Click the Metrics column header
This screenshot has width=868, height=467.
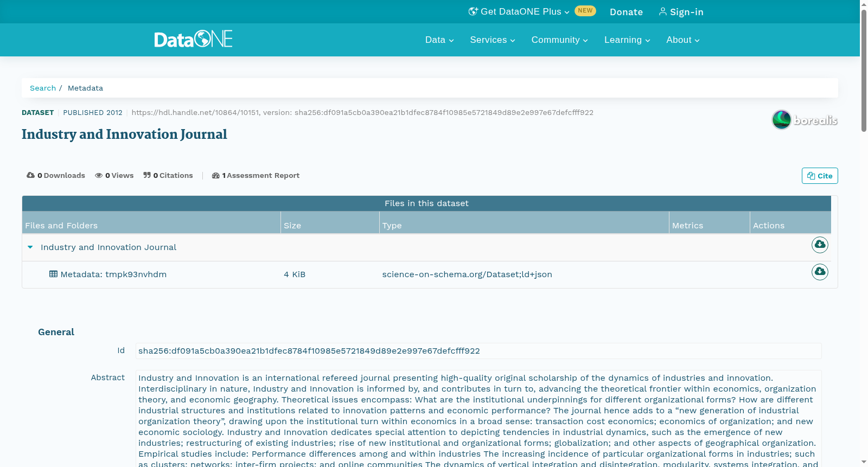tap(710, 222)
